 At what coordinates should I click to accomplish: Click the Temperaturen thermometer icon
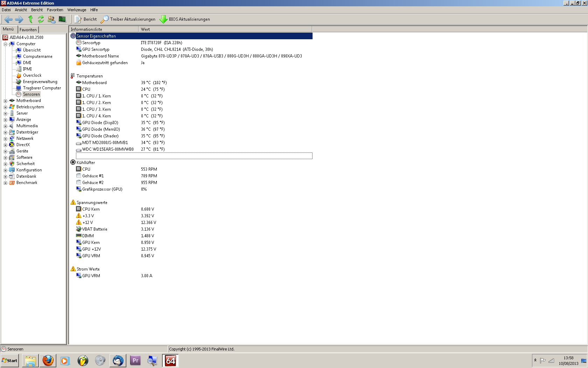[x=73, y=76]
